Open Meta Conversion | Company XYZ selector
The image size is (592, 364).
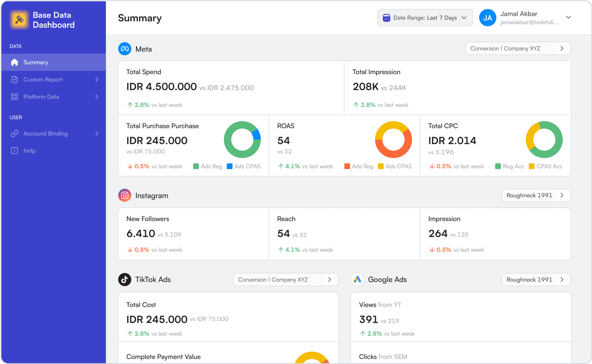pyautogui.click(x=518, y=48)
